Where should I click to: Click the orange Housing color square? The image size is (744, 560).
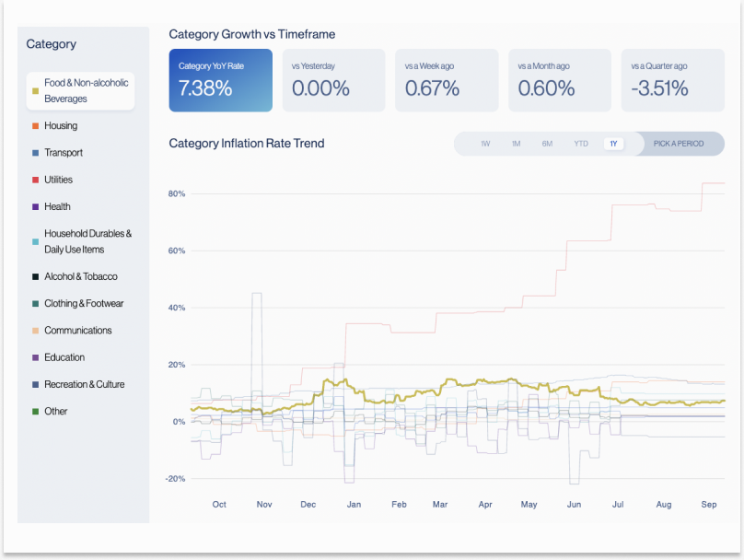[35, 126]
